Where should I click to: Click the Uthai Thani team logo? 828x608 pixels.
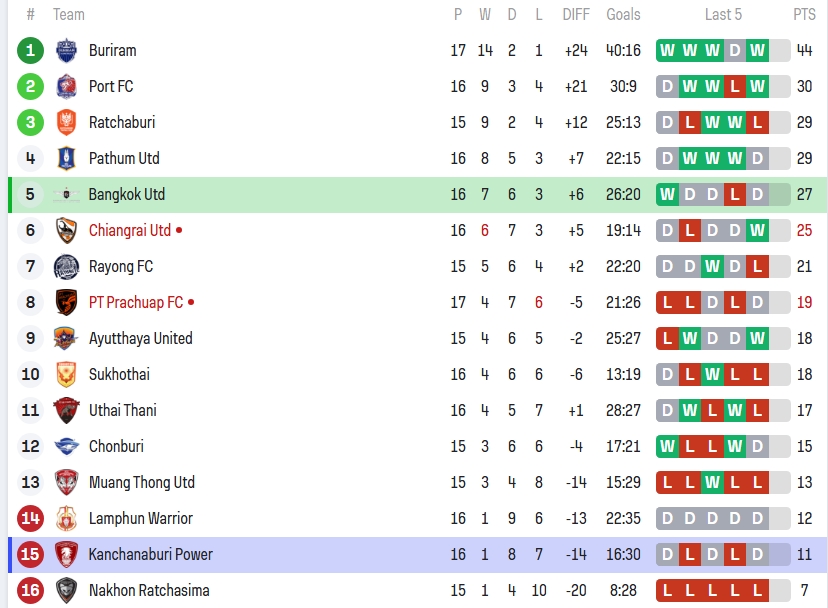pos(66,410)
